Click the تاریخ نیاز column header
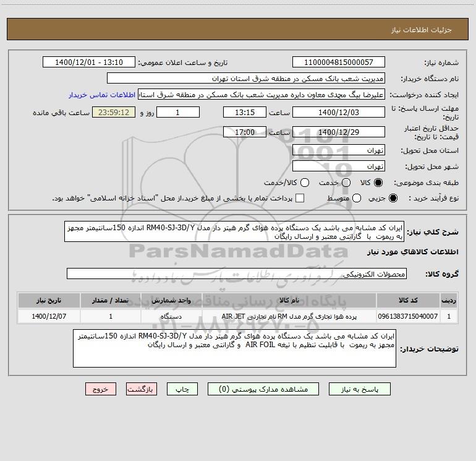 pos(49,300)
